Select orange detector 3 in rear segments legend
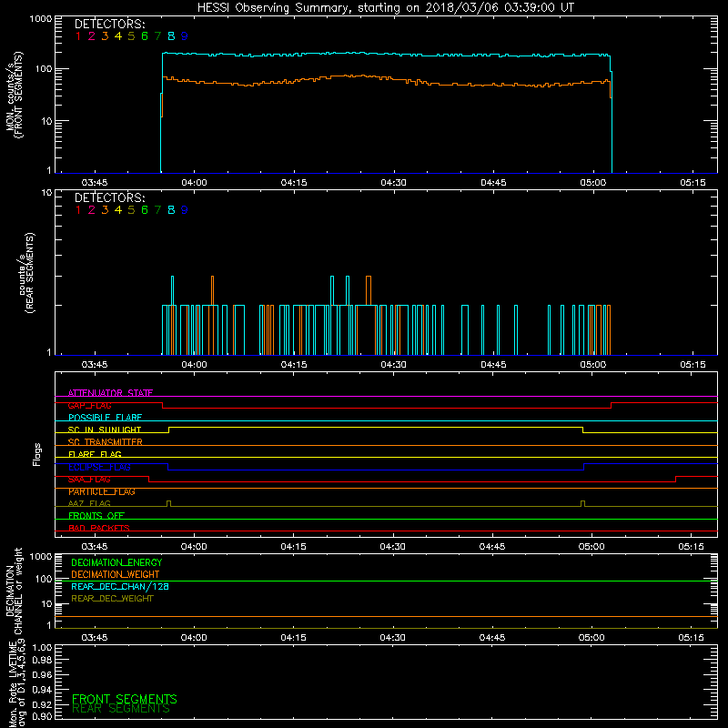The height and width of the screenshot is (728, 728). tap(105, 210)
